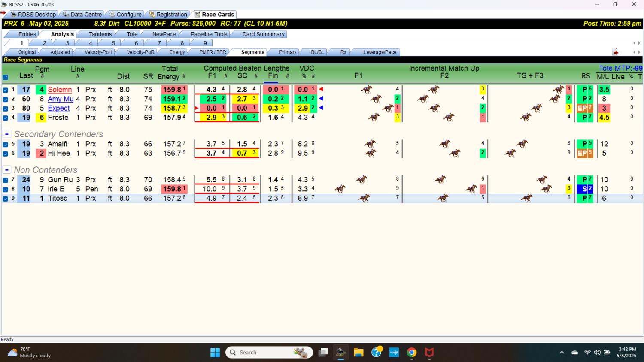Click the SR column header
This screenshot has height=362, width=644.
pyautogui.click(x=148, y=76)
